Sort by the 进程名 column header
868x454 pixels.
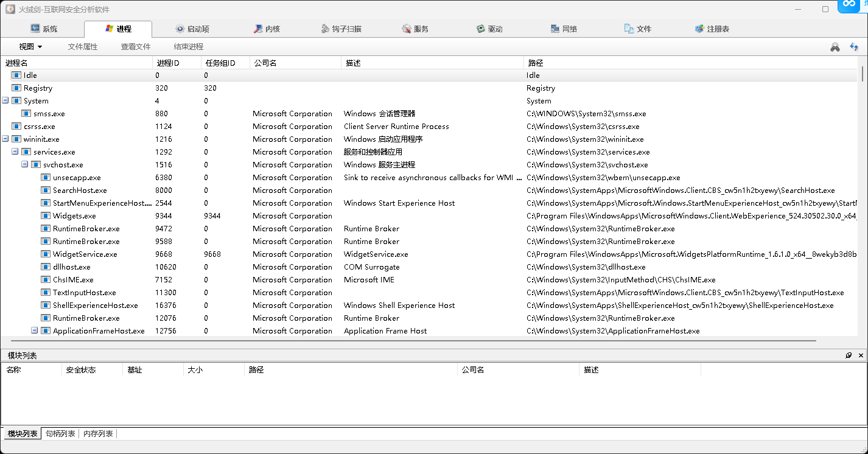pos(77,63)
